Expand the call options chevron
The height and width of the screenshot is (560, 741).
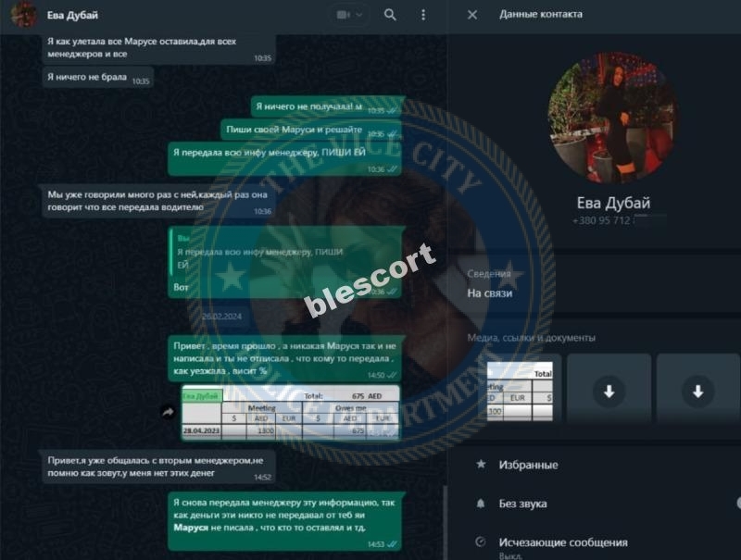[359, 15]
